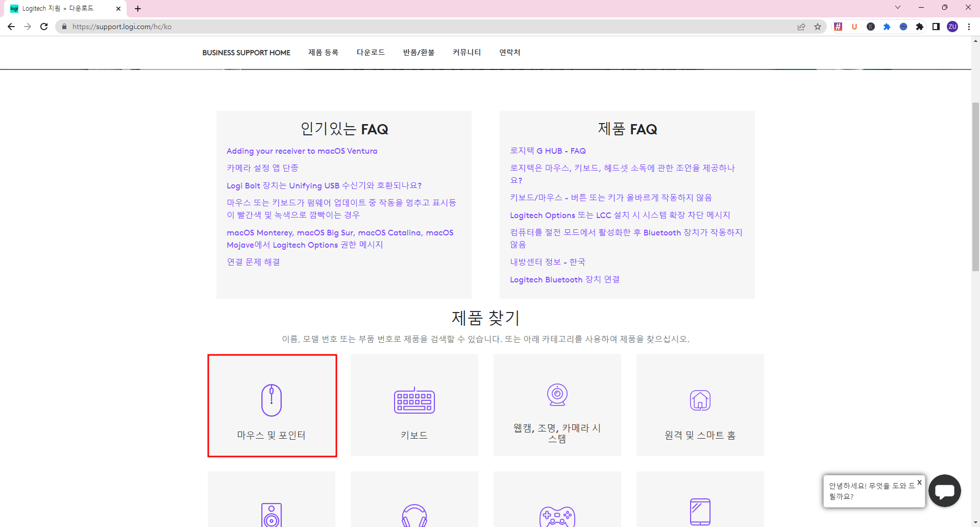Open the Logitech Options LCC system extension link
Screen dimensions: 980x527
[620, 215]
